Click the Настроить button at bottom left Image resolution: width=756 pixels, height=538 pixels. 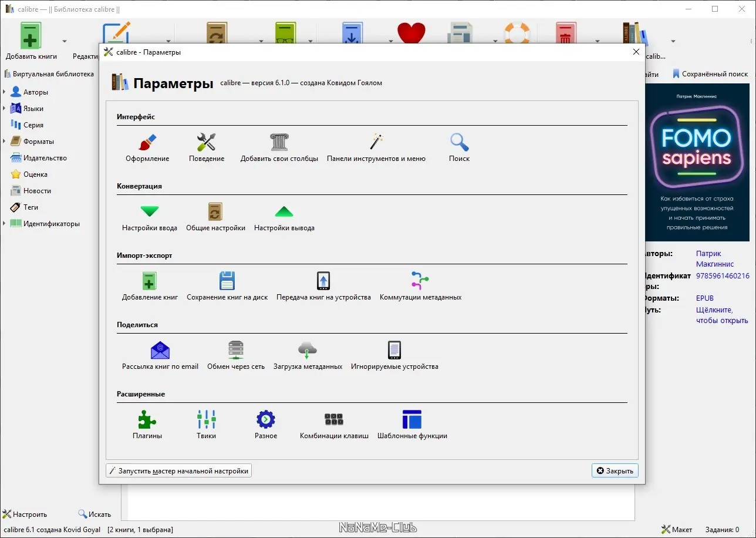click(25, 514)
